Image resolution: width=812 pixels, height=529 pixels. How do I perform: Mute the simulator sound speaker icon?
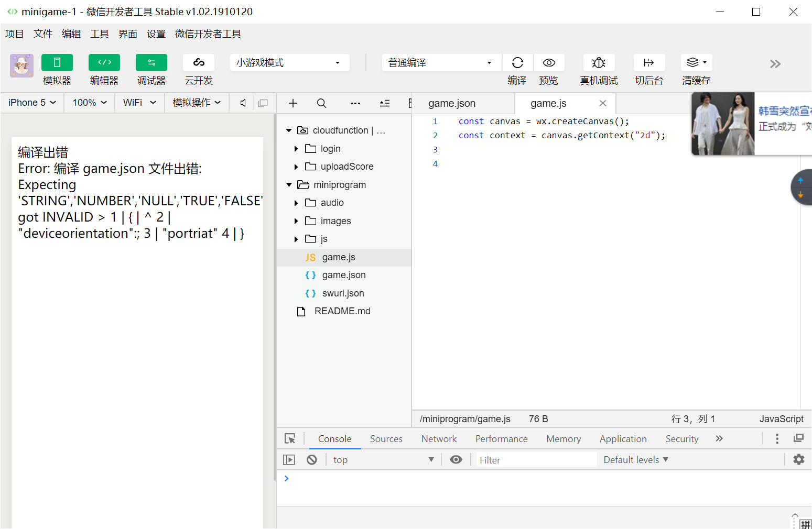tap(243, 103)
